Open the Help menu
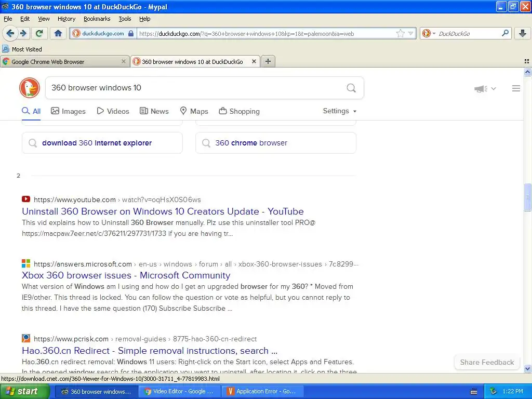 145,19
